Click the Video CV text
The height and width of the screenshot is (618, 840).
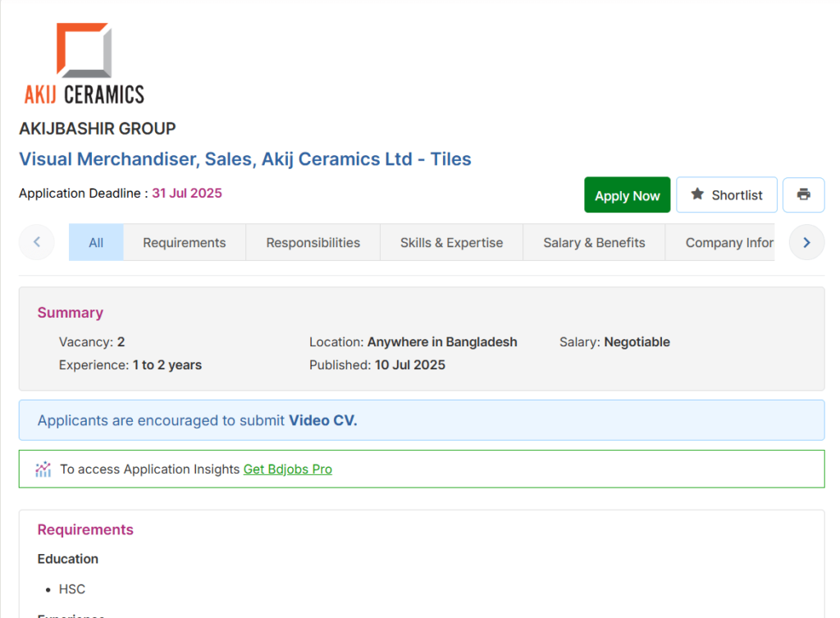point(323,420)
